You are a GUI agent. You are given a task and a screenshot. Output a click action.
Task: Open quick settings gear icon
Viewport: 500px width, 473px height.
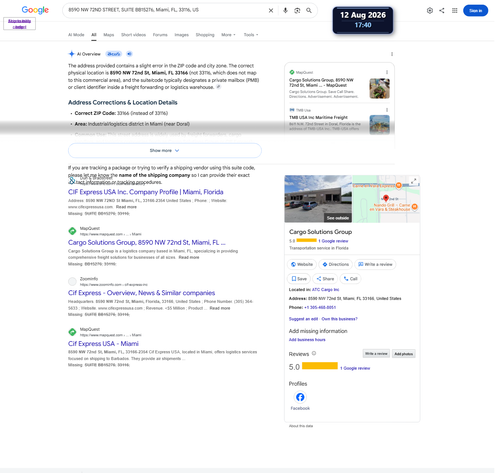(x=430, y=11)
